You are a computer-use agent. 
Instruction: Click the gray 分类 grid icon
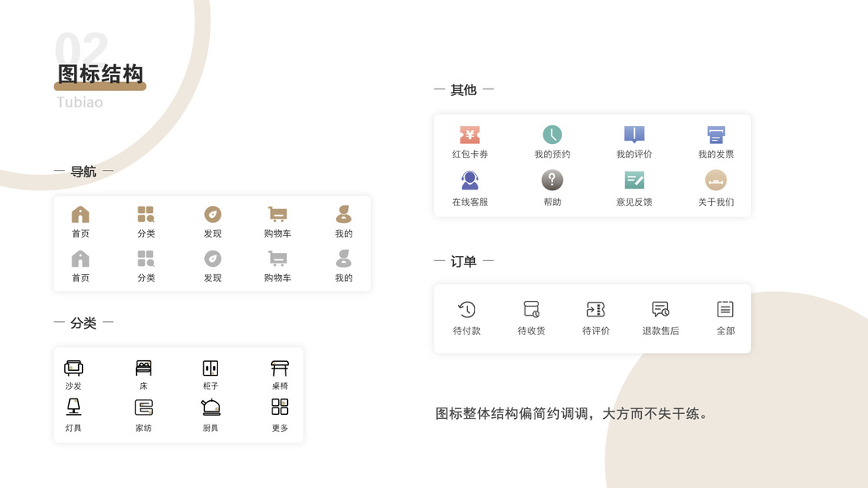click(146, 259)
